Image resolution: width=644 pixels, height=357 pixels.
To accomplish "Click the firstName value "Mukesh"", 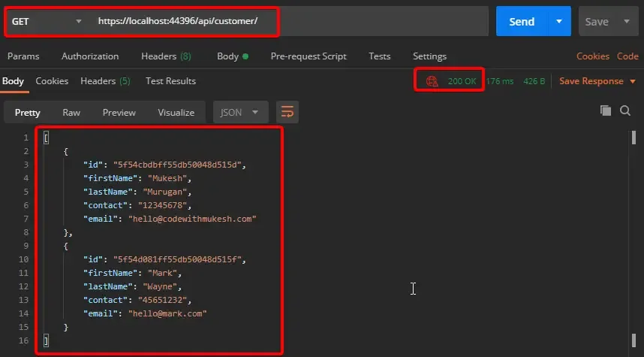I will click(167, 178).
